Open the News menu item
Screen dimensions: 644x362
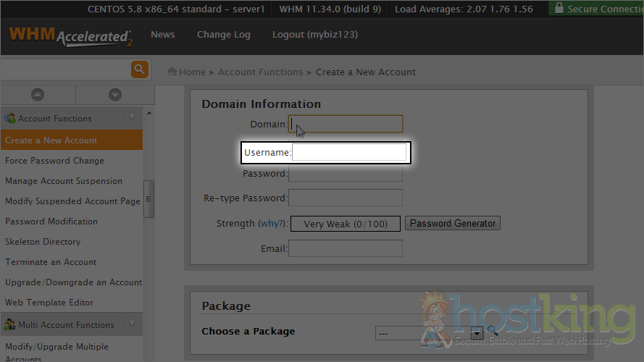click(162, 35)
